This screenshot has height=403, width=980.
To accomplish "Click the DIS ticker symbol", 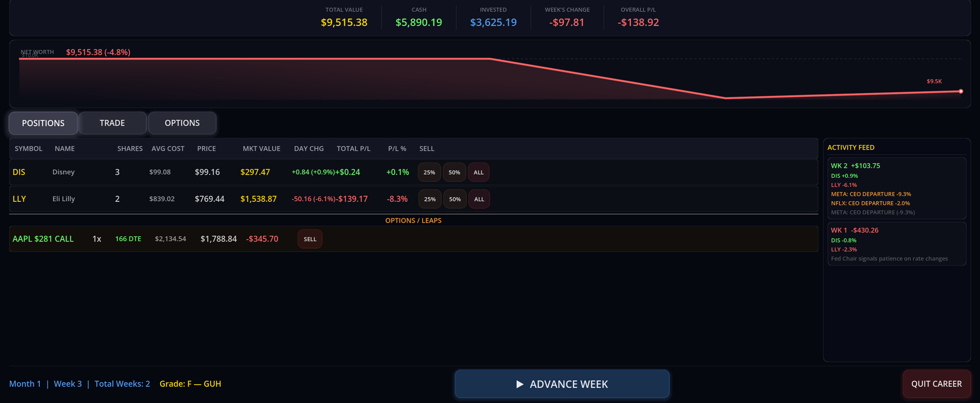I will 19,172.
